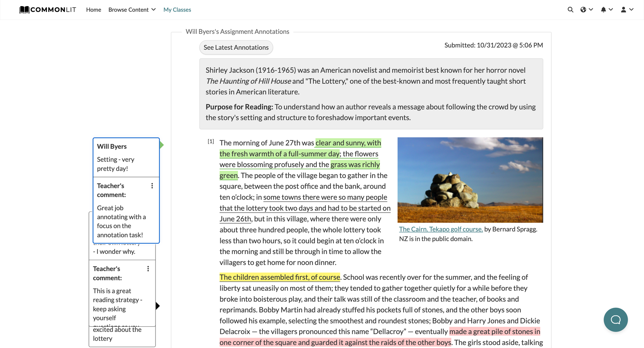This screenshot has height=348, width=644.
Task: Click the cairn photo thumbnail
Action: point(470,180)
